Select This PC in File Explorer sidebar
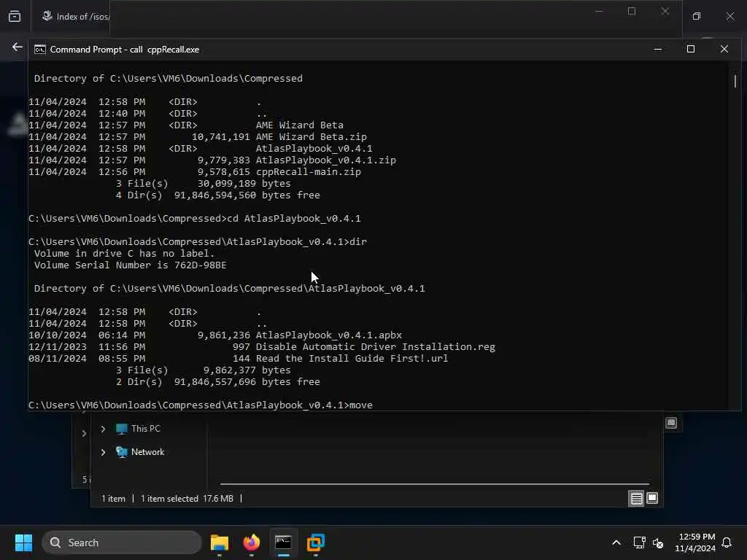 pyautogui.click(x=139, y=429)
